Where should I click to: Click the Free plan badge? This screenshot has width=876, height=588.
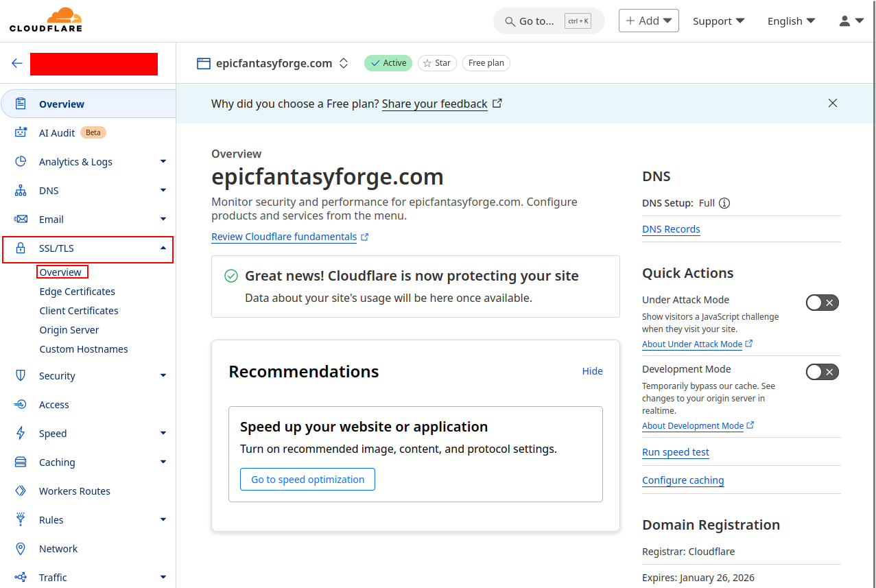[x=486, y=63]
